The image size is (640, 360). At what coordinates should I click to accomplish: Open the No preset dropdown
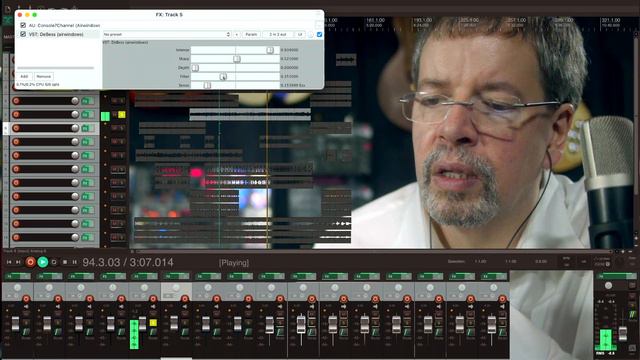[x=167, y=35]
